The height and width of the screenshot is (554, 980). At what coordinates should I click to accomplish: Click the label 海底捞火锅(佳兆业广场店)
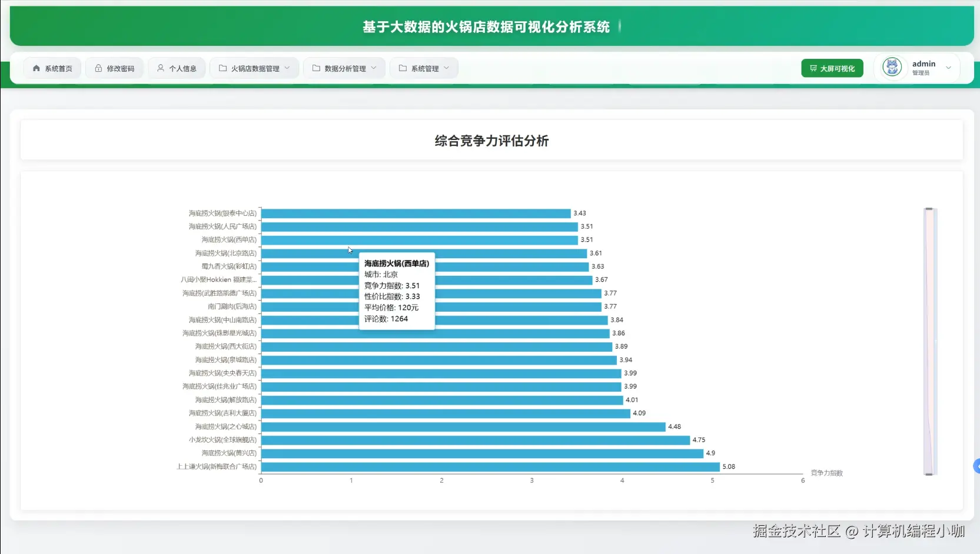point(220,386)
